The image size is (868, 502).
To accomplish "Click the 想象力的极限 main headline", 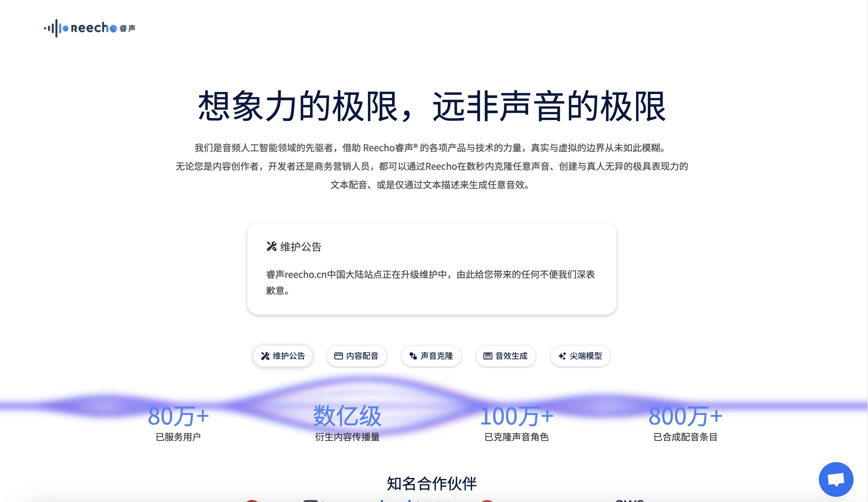I will [x=432, y=106].
